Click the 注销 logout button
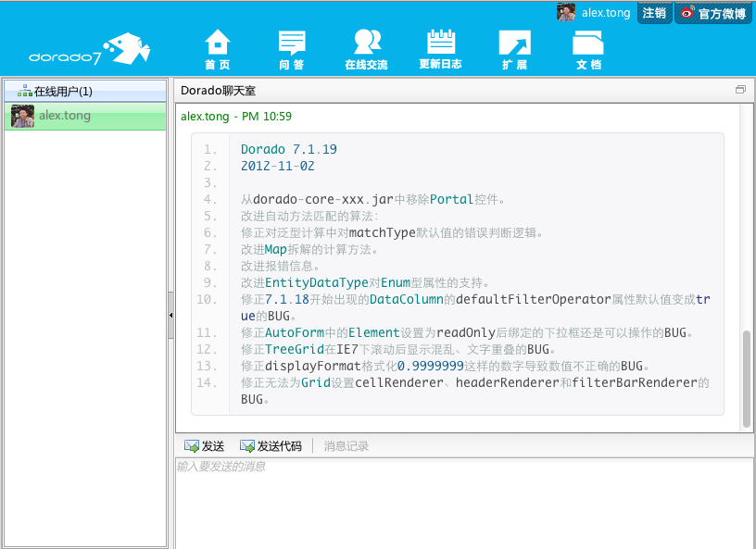This screenshot has height=549, width=756. (x=654, y=13)
